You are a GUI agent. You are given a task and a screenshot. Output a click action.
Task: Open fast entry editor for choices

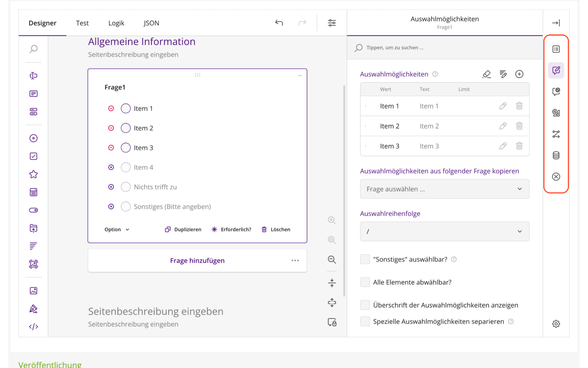(503, 74)
